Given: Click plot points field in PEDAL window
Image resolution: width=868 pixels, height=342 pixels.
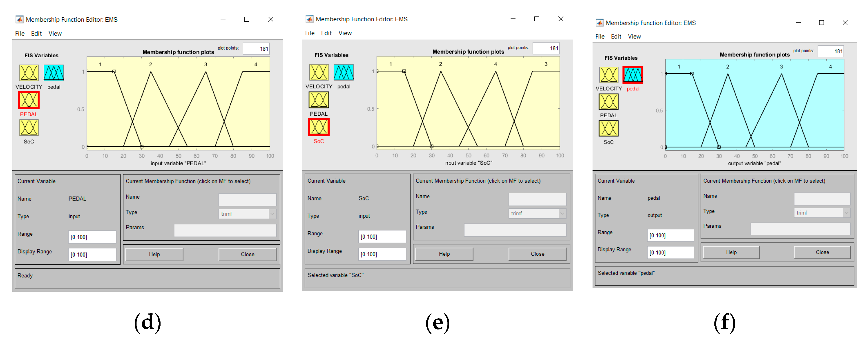Looking at the screenshot, I should tap(256, 49).
